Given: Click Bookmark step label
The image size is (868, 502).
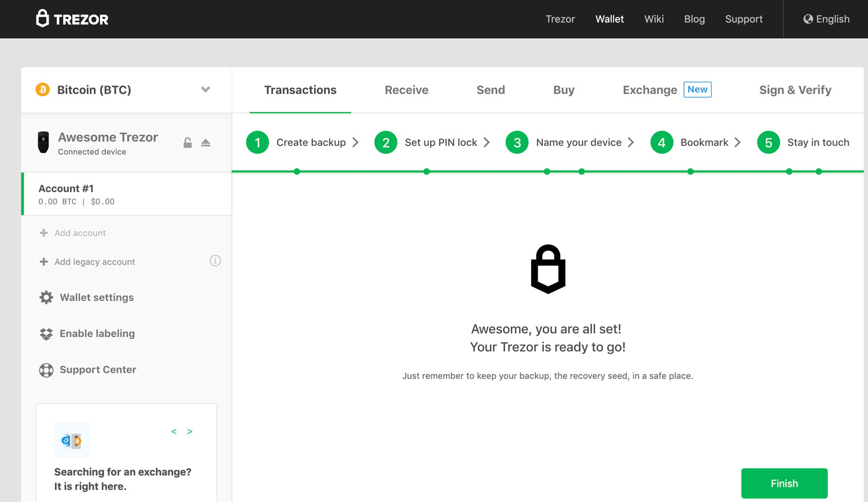Looking at the screenshot, I should pos(704,142).
